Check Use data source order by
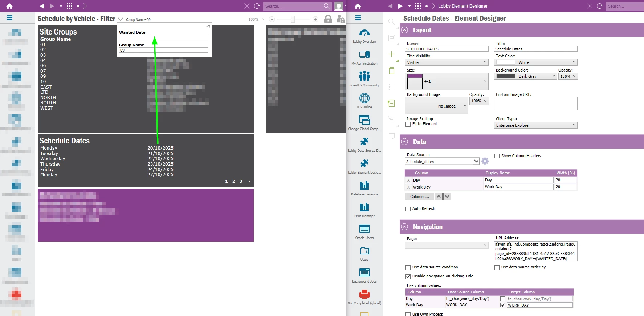The width and height of the screenshot is (644, 316). click(x=497, y=267)
